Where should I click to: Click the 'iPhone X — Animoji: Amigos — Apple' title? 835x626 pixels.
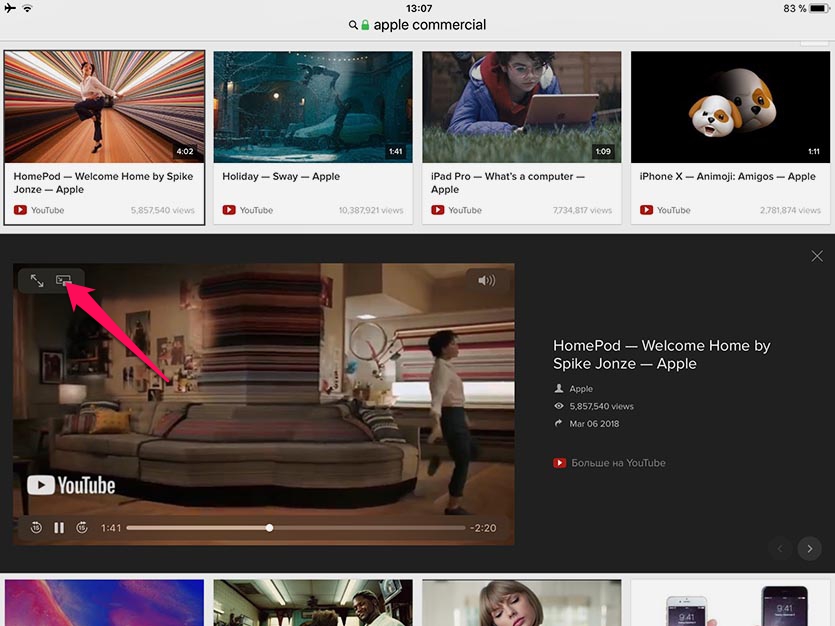pyautogui.click(x=727, y=176)
